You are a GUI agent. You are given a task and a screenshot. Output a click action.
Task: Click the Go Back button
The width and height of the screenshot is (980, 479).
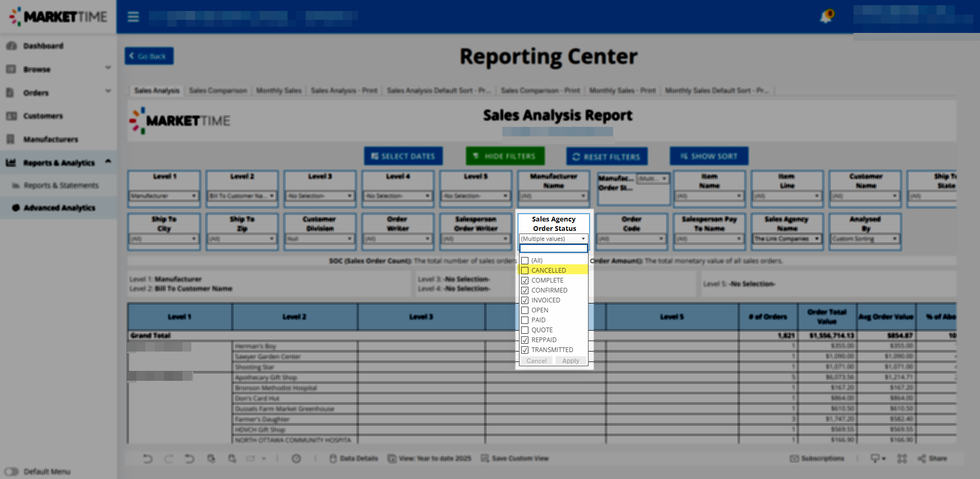coord(149,56)
